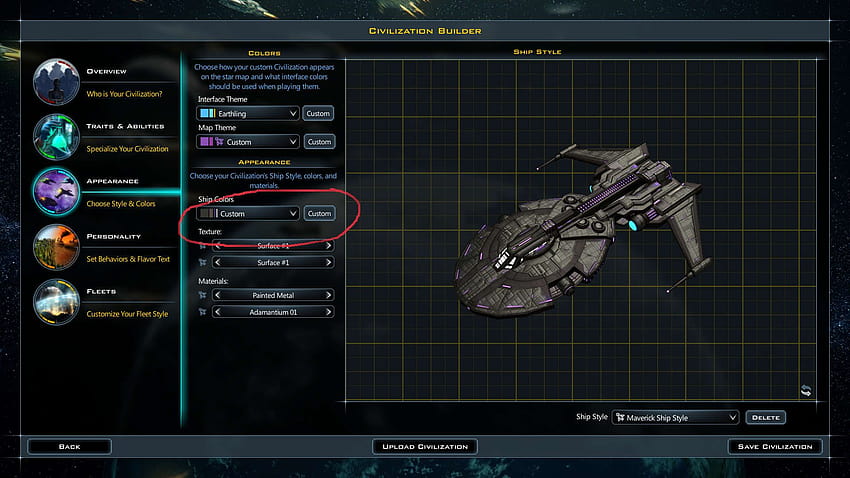
Task: Click the Appearance ships circular icon
Action: (56, 192)
